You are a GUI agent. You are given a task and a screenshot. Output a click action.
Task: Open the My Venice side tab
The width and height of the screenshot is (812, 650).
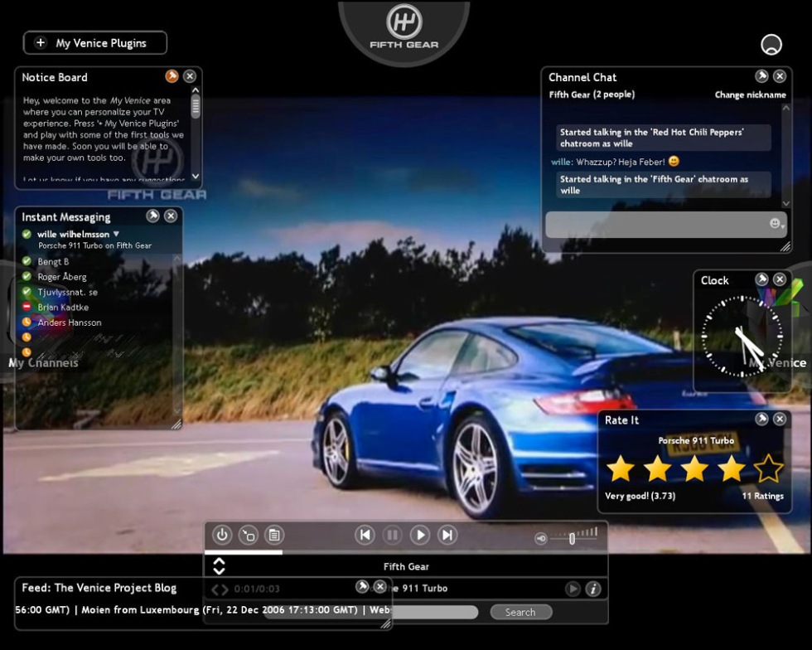coord(777,363)
